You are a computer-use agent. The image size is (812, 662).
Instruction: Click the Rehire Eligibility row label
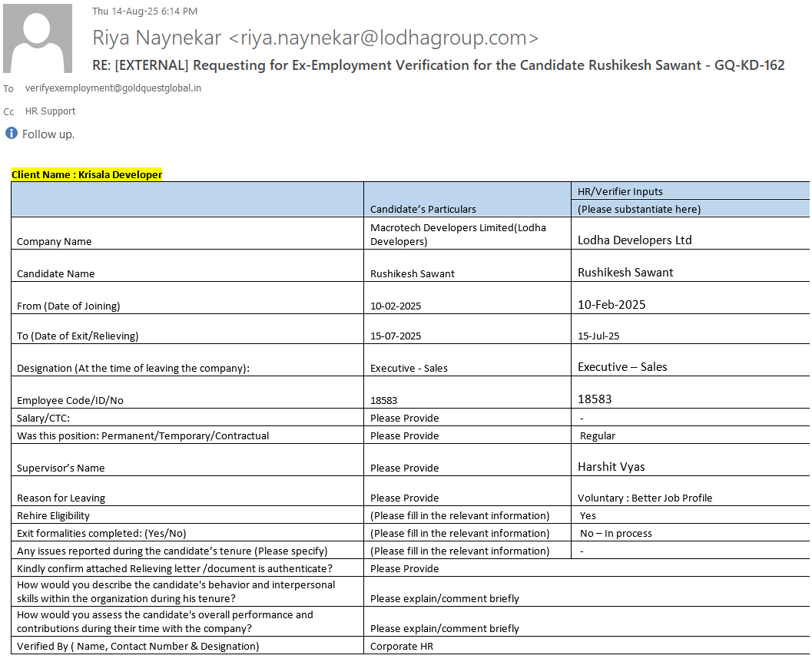click(x=53, y=515)
